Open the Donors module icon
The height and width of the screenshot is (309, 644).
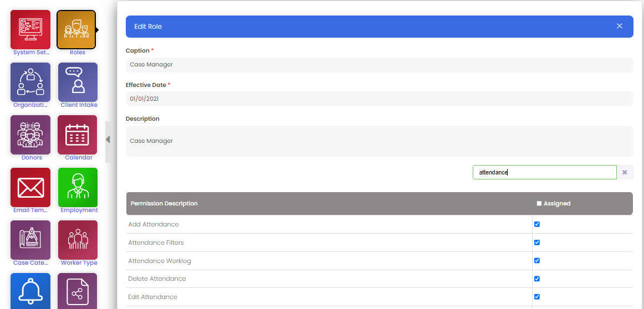30,135
